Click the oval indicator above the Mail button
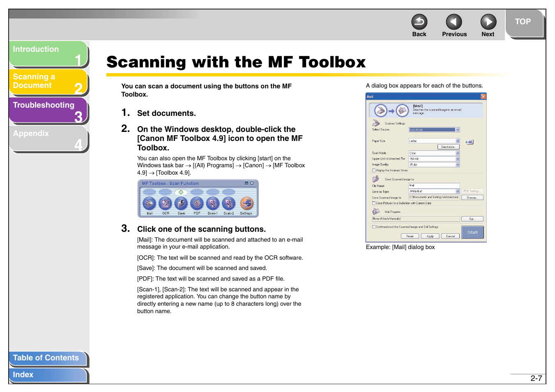This screenshot has height=392, width=555. pyautogui.click(x=149, y=192)
